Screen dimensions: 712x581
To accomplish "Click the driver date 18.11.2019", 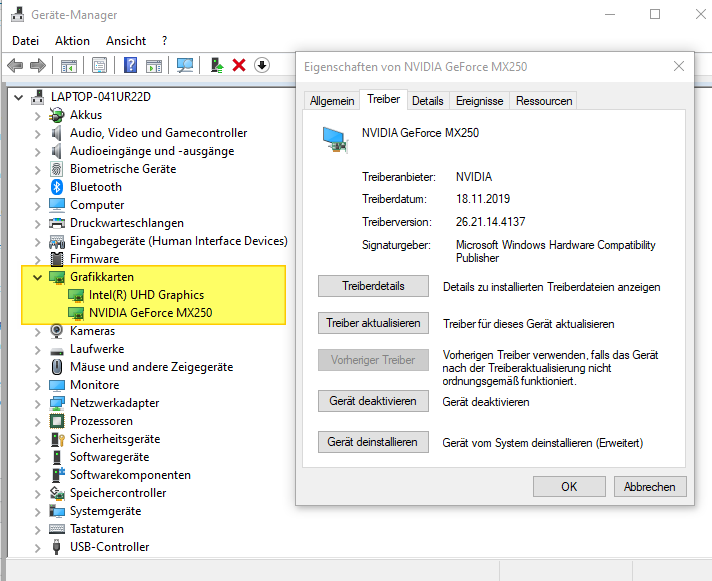I will [x=483, y=199].
